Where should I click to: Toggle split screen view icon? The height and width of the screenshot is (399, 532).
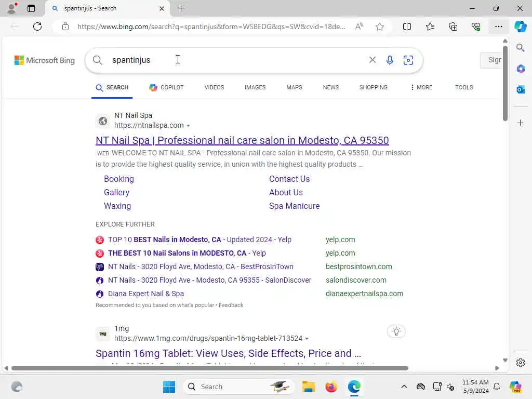click(407, 26)
